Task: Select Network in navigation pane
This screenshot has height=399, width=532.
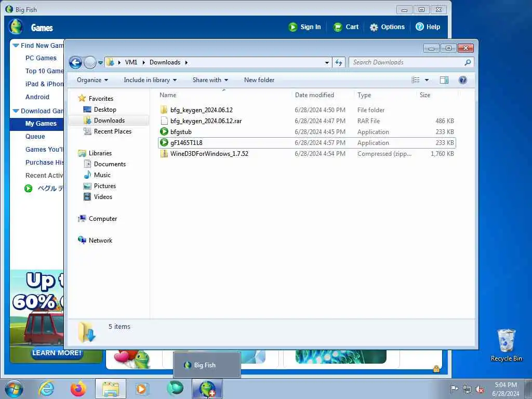Action: point(100,240)
